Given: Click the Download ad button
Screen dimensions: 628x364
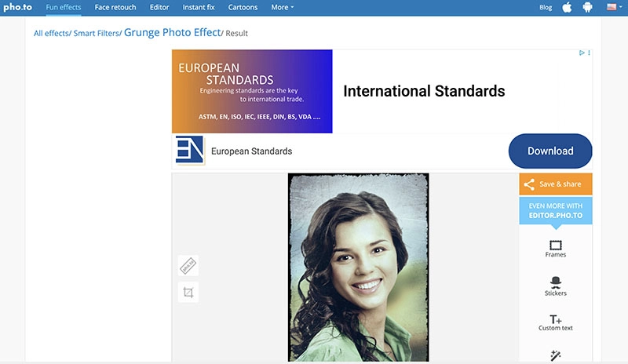Looking at the screenshot, I should (550, 151).
